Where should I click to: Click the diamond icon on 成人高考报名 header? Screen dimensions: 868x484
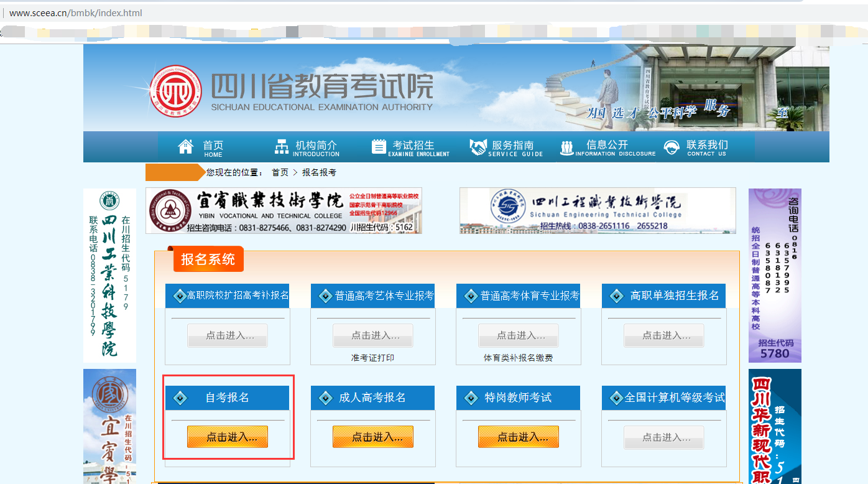click(326, 397)
